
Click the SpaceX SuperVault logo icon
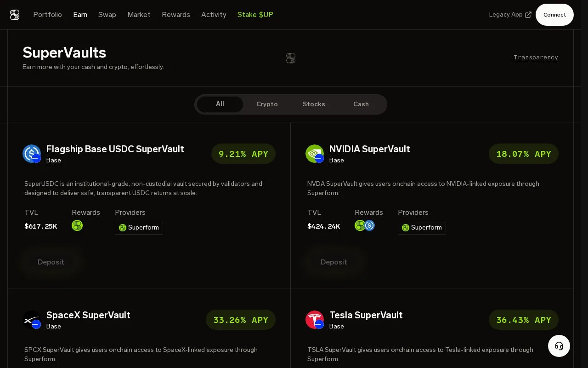click(x=32, y=320)
